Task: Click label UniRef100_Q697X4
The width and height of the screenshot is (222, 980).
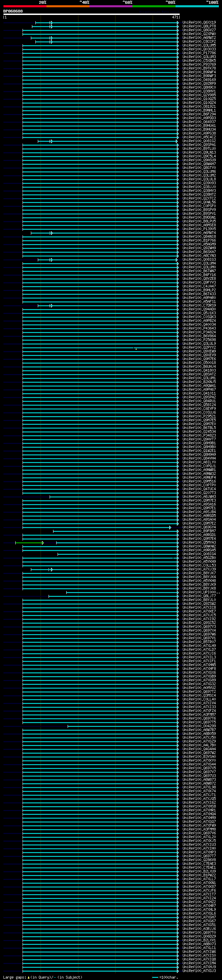Action: point(199,630)
